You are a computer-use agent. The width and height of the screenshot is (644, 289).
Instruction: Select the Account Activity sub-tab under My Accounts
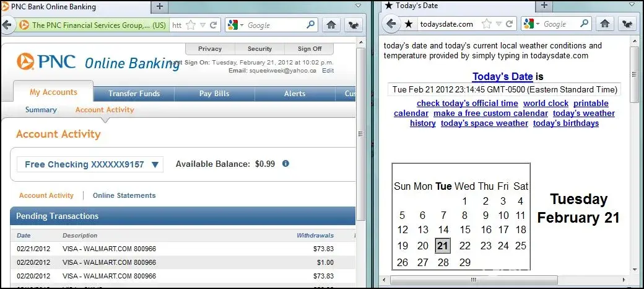click(105, 110)
